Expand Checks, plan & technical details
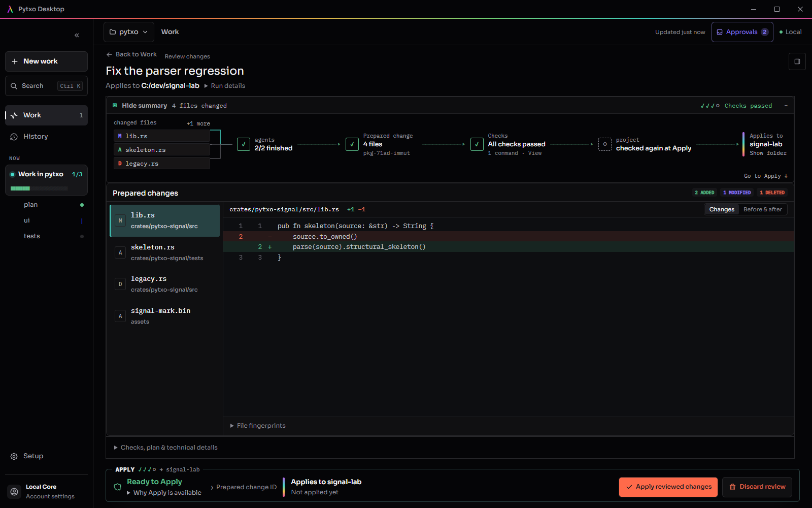The width and height of the screenshot is (812, 508). (166, 448)
